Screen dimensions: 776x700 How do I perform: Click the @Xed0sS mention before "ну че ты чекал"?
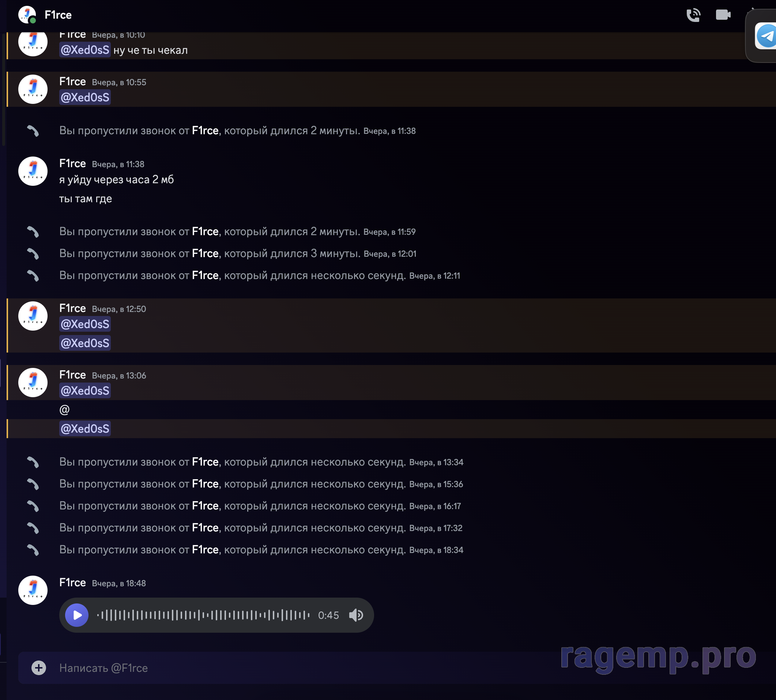(x=85, y=50)
